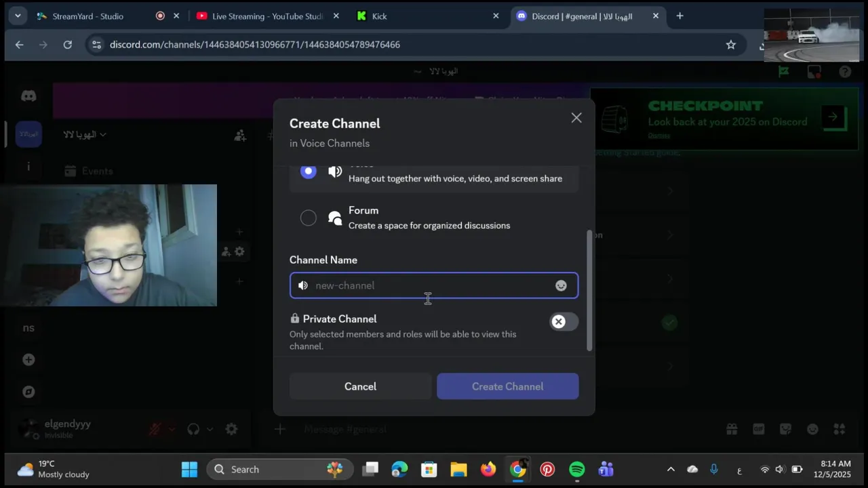Open the GIF picker
Screen dimensions: 868x488
(x=759, y=429)
